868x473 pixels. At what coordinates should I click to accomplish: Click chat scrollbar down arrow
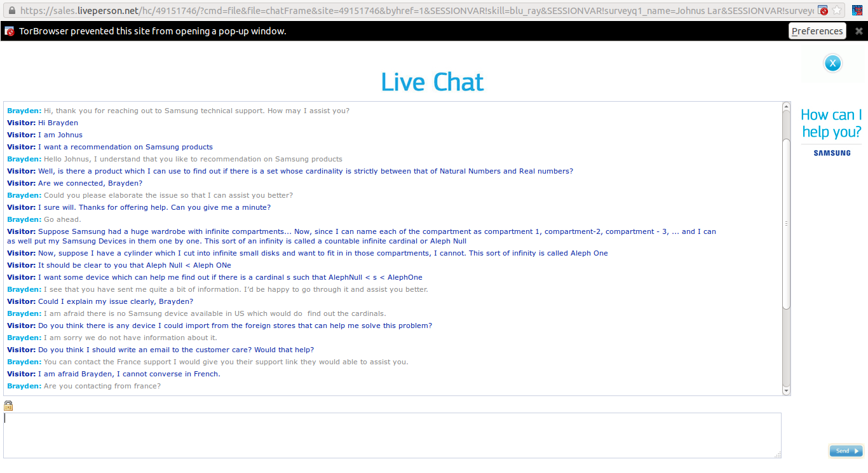[786, 390]
